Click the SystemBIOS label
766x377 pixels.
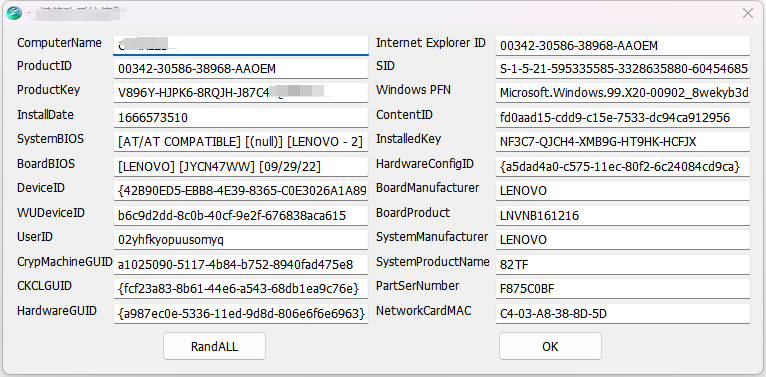click(50, 139)
